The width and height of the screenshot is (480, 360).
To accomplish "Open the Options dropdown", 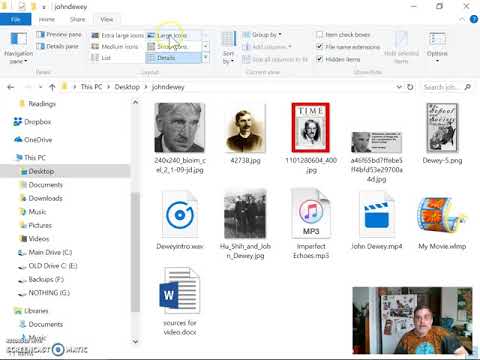I will pos(437,48).
